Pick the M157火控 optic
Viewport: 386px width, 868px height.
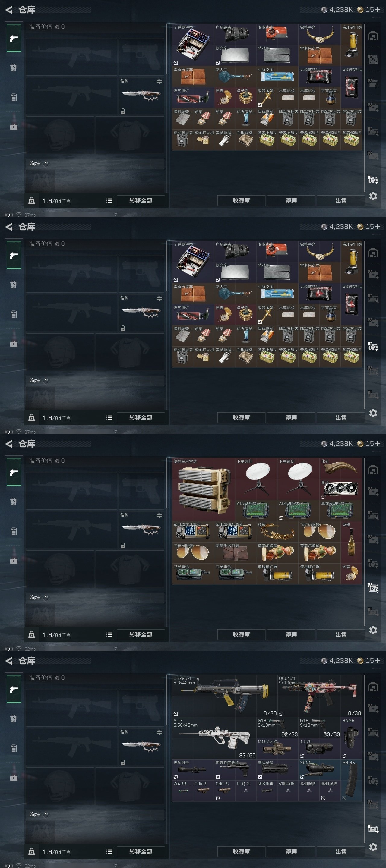277,748
